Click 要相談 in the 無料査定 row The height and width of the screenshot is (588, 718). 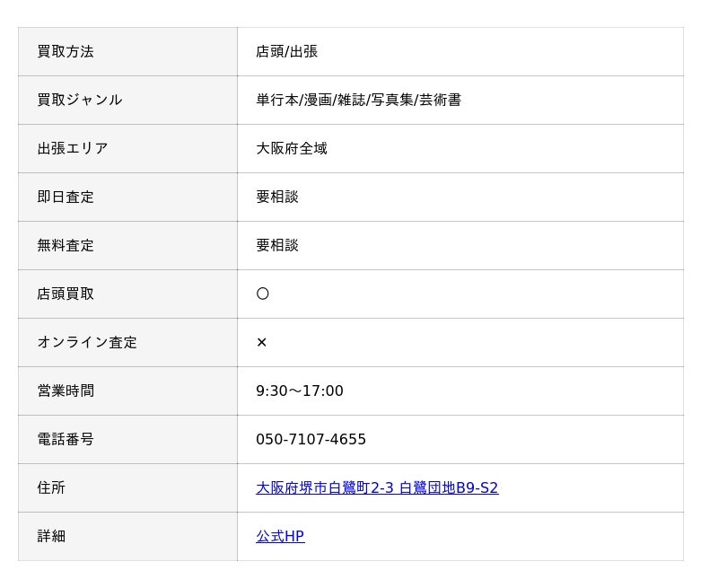coord(277,245)
